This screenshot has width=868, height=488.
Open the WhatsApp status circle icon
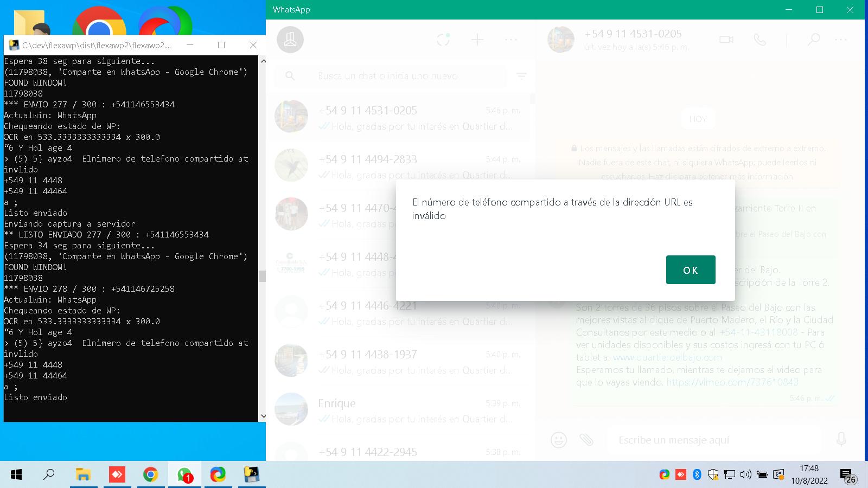[x=443, y=40]
